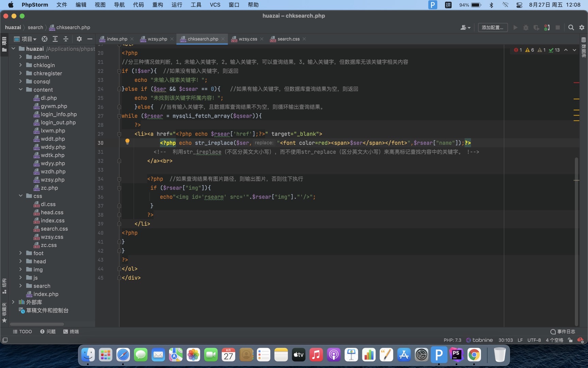Expand the foot folder
The width and height of the screenshot is (588, 368).
pos(20,253)
